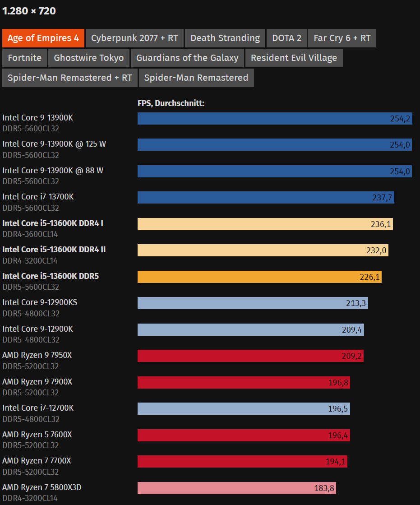Click the 'Intel Core i7-13700K' label
The width and height of the screenshot is (420, 505).
tap(38, 197)
